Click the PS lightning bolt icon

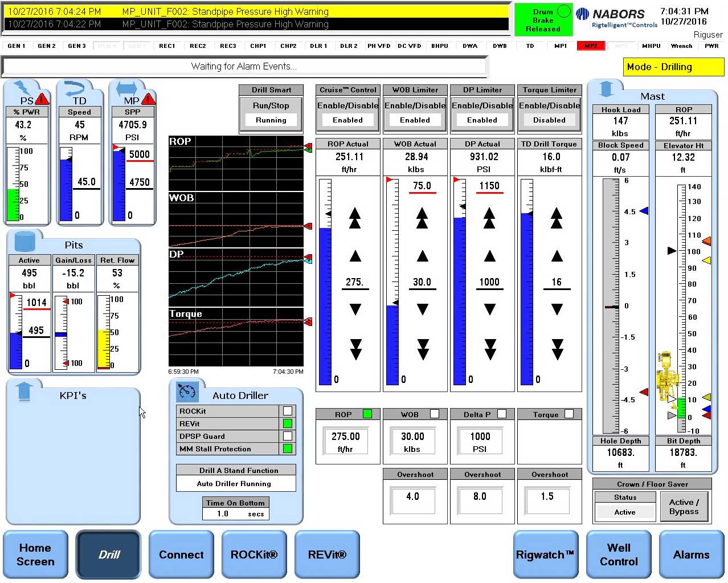[x=22, y=88]
